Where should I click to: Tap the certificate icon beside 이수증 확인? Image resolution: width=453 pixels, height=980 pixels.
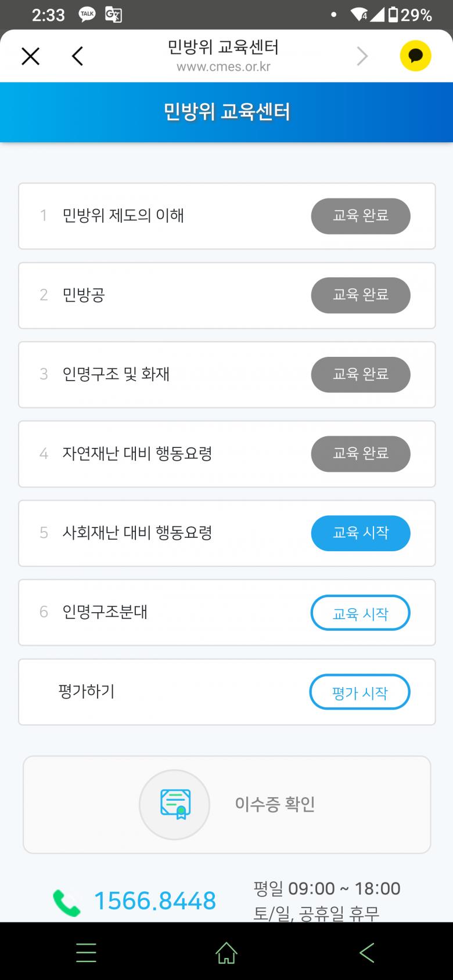(x=174, y=804)
